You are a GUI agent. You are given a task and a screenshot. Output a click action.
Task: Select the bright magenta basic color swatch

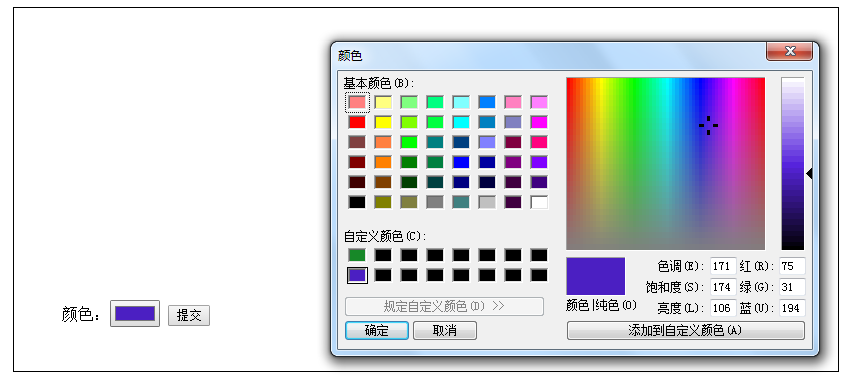coord(539,122)
